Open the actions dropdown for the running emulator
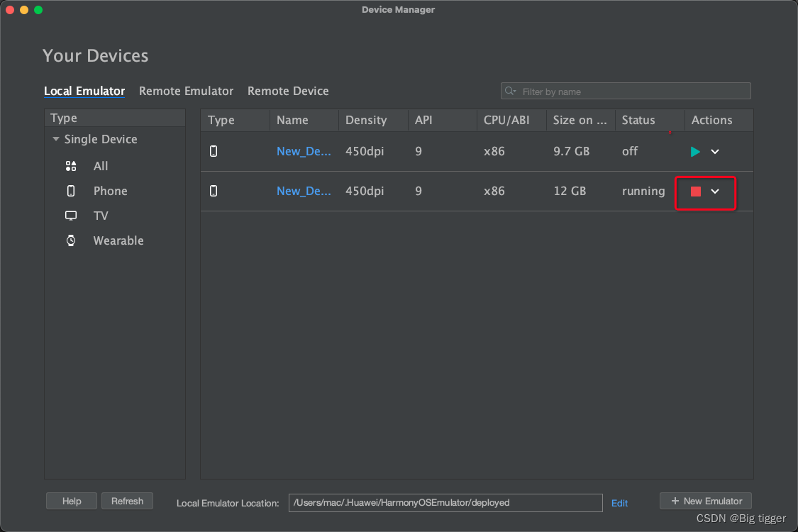Image resolution: width=798 pixels, height=532 pixels. pyautogui.click(x=715, y=192)
